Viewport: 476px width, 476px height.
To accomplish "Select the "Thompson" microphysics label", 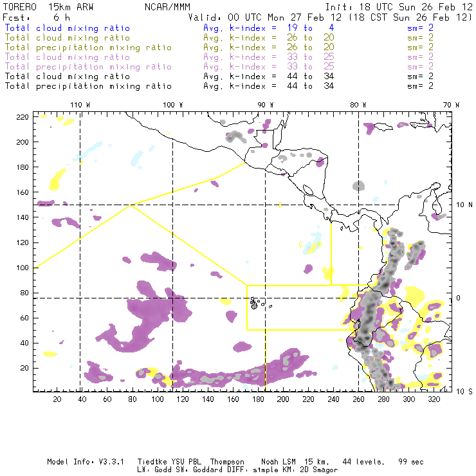I will point(227,462).
